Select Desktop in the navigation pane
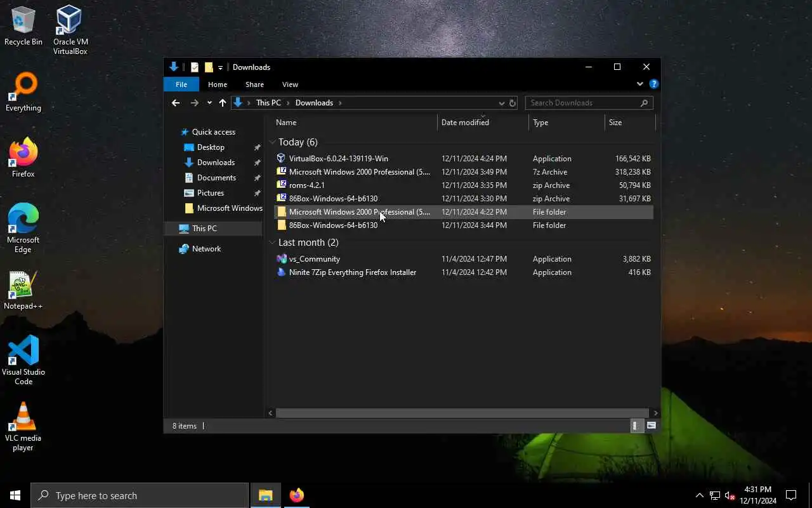 pyautogui.click(x=211, y=147)
